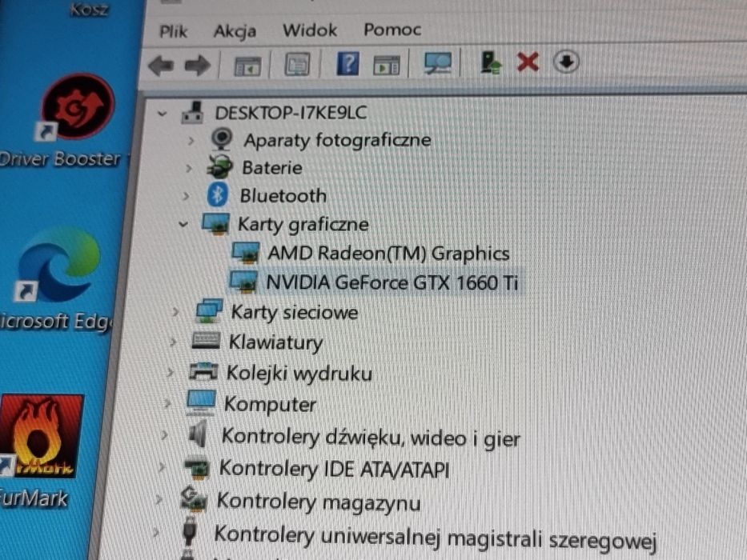Screen dimensions: 747x560
Task: Open the Pomoc menu
Action: point(392,30)
